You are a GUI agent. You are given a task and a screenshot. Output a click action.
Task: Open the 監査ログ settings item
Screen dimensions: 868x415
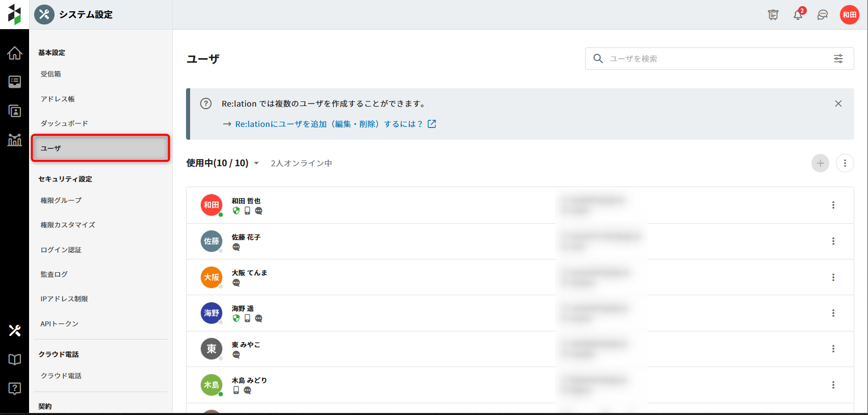tap(54, 274)
